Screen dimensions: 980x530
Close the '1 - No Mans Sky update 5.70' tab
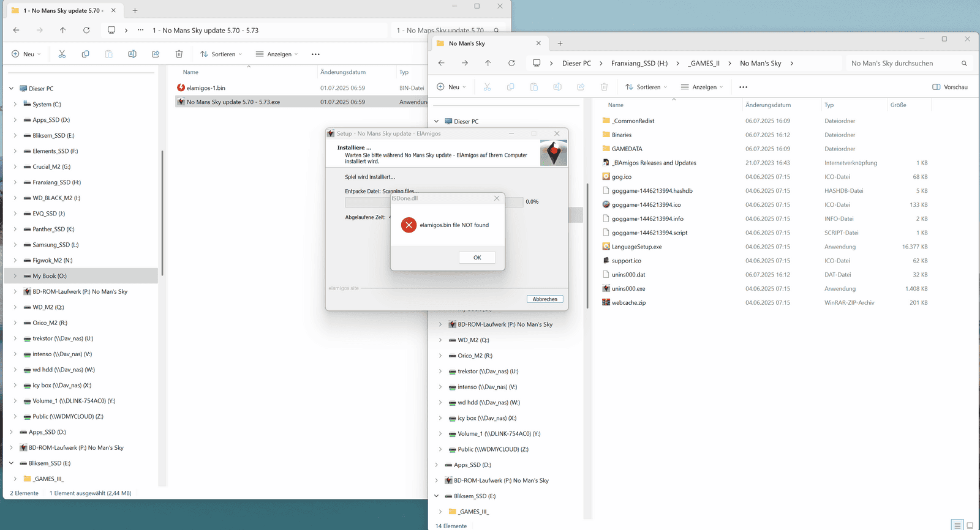(x=113, y=10)
